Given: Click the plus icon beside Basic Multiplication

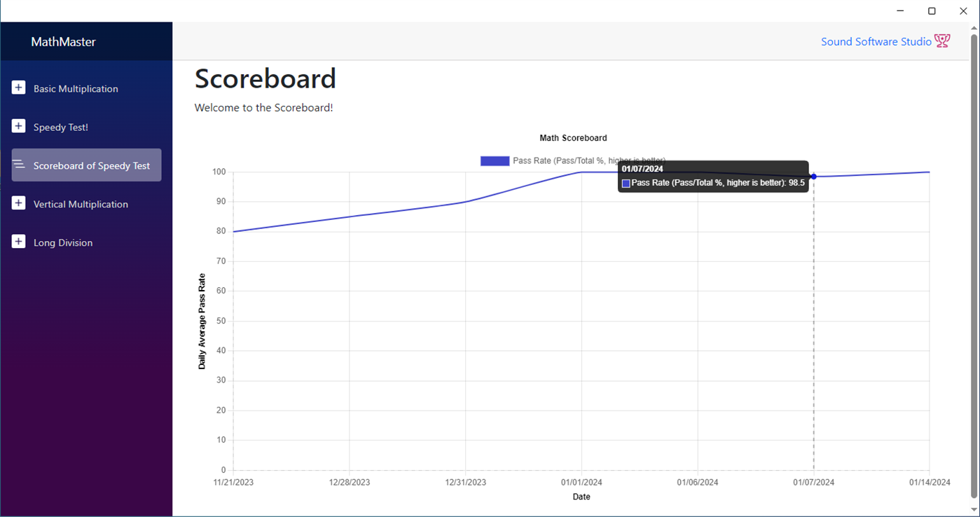Looking at the screenshot, I should click(19, 88).
